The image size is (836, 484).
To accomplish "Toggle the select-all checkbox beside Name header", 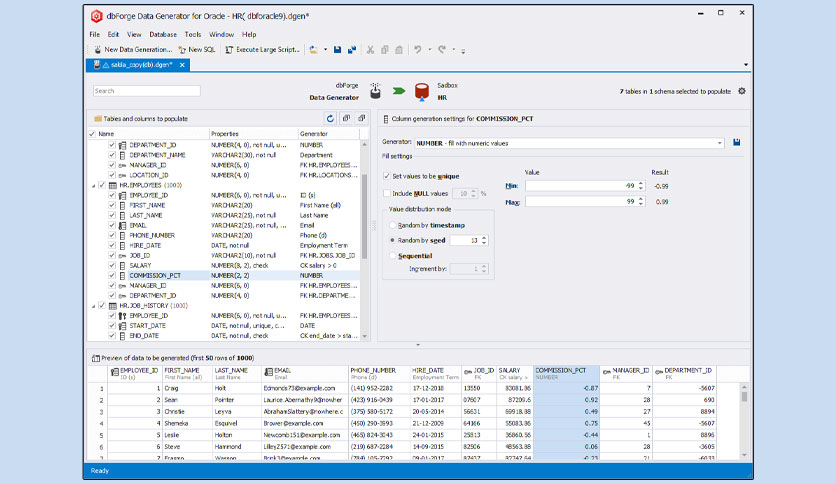I will [x=92, y=134].
